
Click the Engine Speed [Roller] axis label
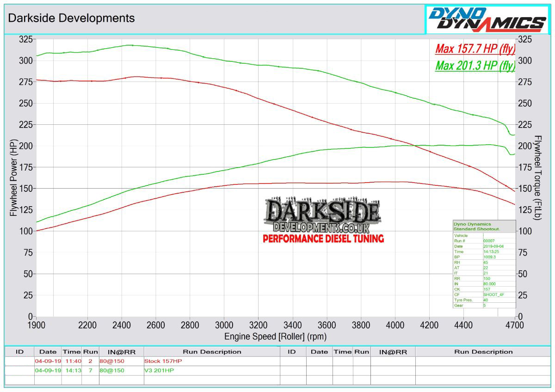(275, 337)
